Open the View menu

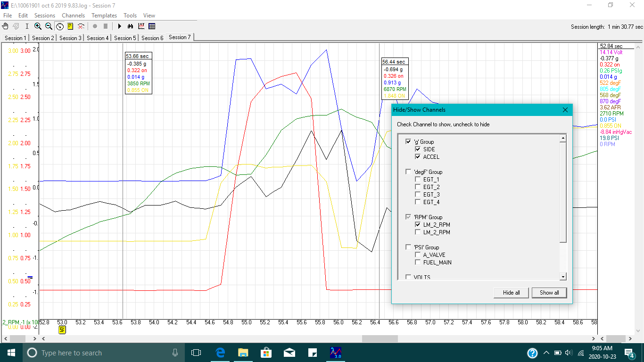pos(149,16)
